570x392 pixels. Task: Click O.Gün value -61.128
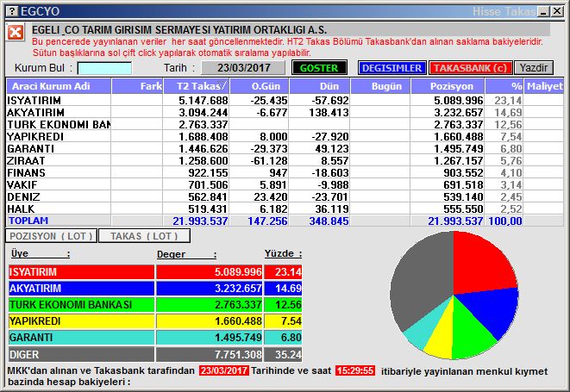click(269, 160)
